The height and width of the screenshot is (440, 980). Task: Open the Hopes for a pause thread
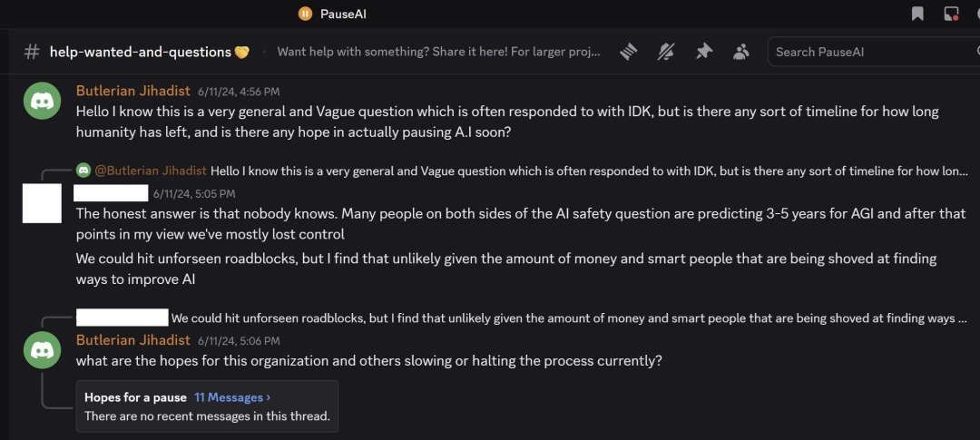pos(135,397)
